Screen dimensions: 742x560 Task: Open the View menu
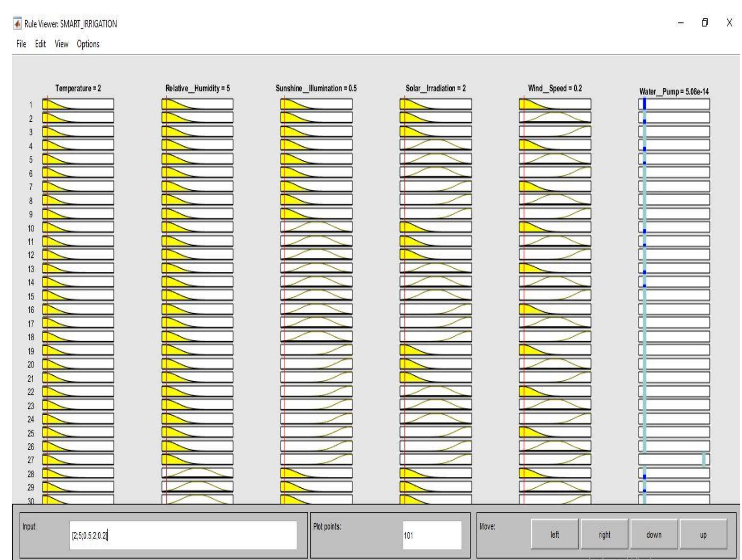tap(61, 43)
